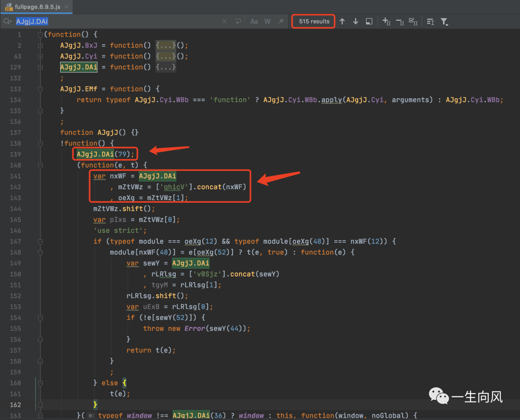The width and height of the screenshot is (520, 420).
Task: Click 'var pIxs' declaration on line 145
Action: tap(110, 220)
